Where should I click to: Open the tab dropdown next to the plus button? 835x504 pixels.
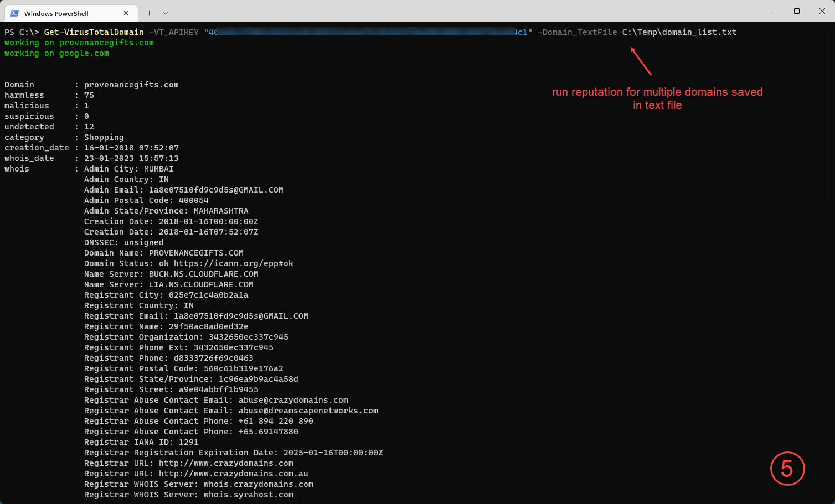(x=166, y=13)
